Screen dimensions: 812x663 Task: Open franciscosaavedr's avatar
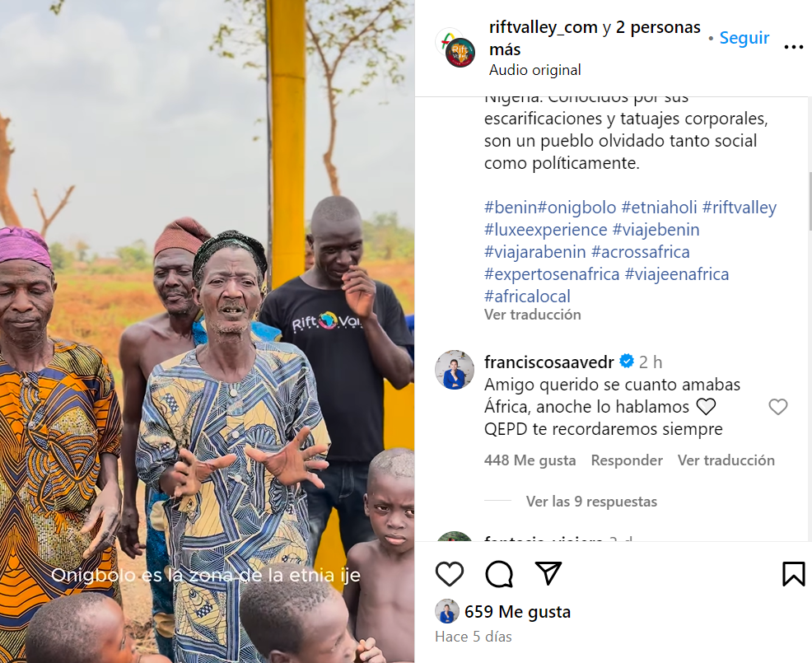(454, 370)
